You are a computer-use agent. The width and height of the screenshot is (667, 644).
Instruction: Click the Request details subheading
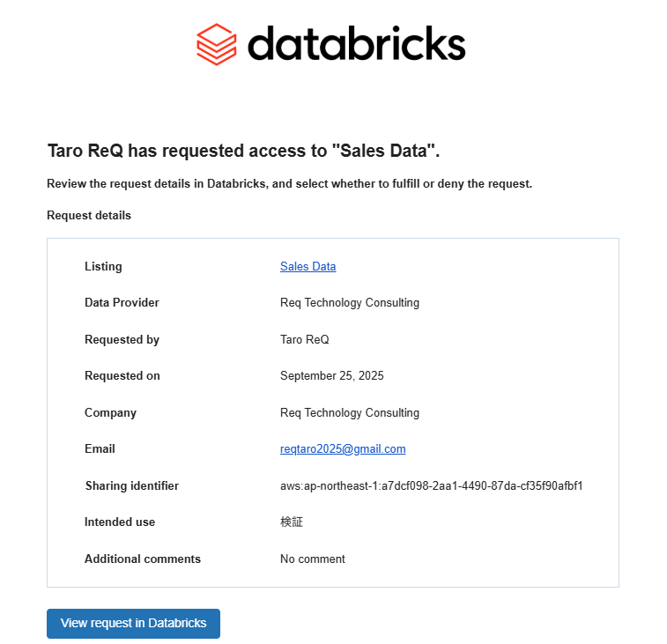(x=89, y=215)
